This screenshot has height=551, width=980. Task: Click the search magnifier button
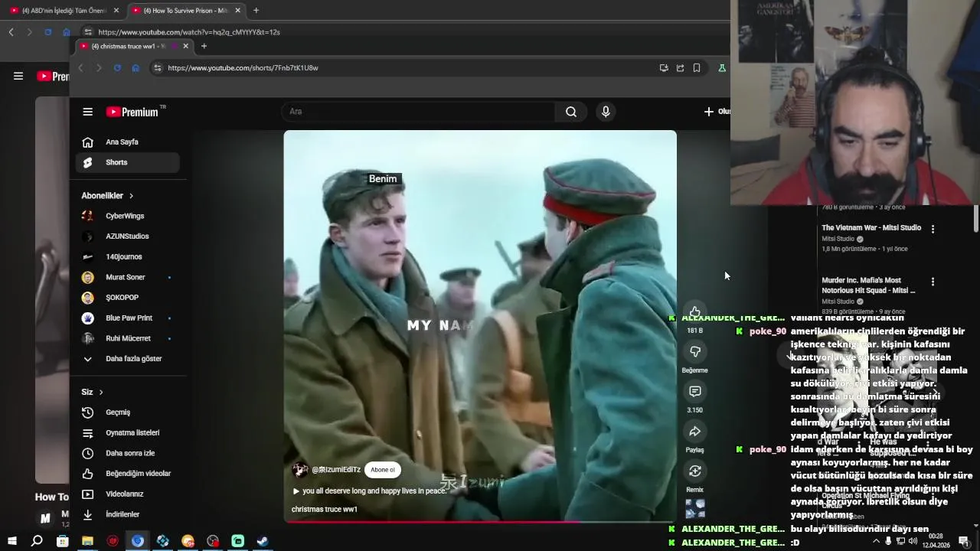point(571,112)
